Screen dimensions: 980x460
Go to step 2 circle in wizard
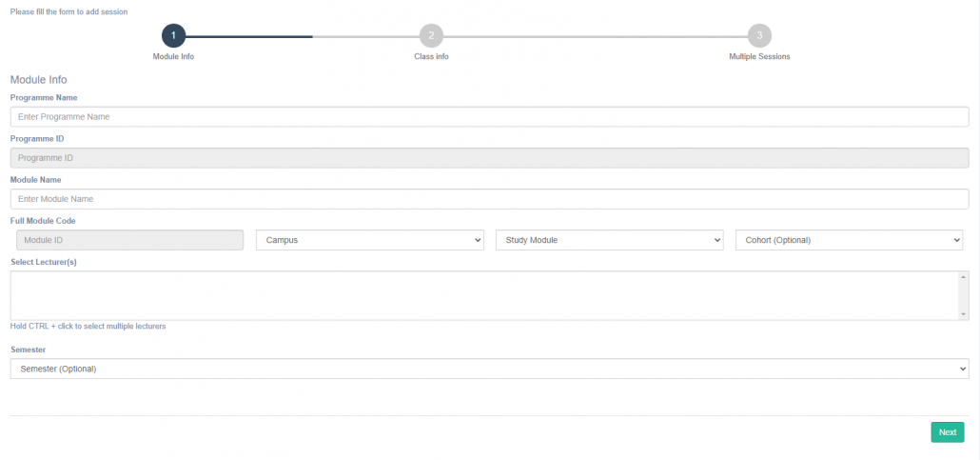(x=431, y=35)
